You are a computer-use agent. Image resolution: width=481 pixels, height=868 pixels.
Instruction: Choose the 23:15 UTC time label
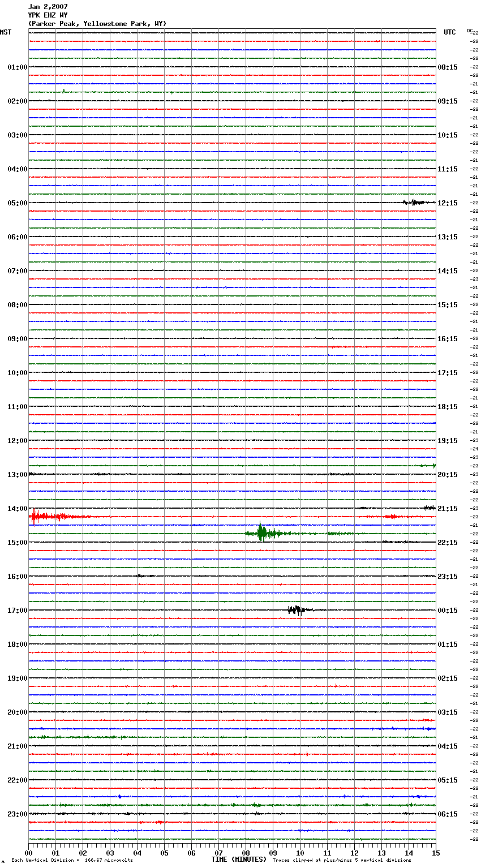click(x=448, y=577)
